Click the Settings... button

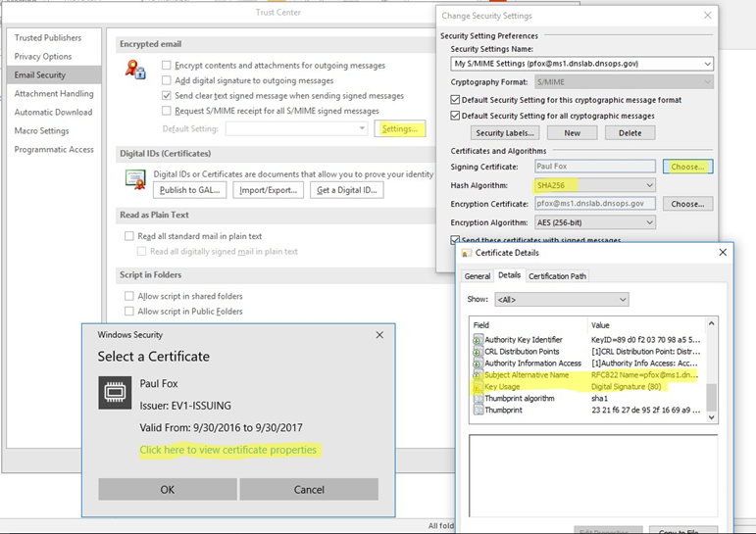coord(400,128)
